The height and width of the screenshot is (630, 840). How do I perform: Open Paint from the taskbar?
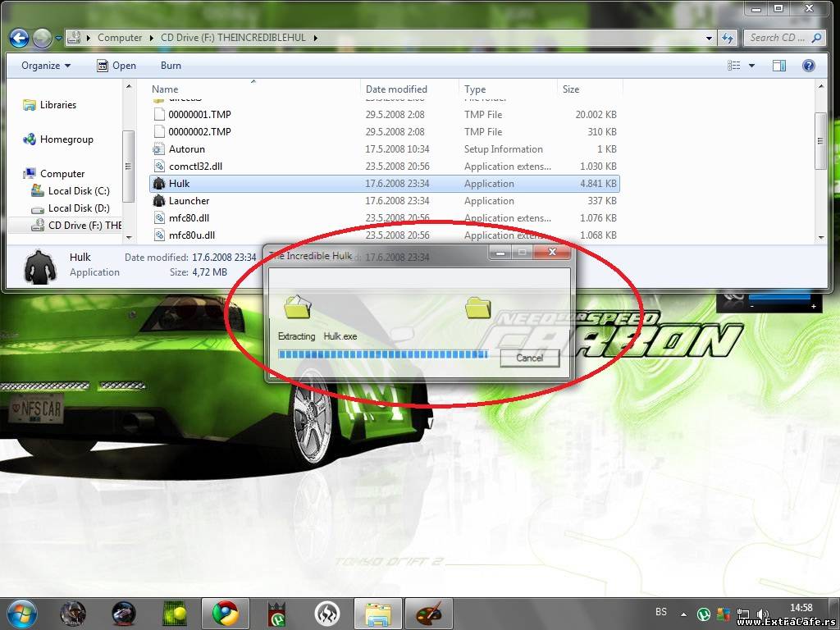point(428,614)
